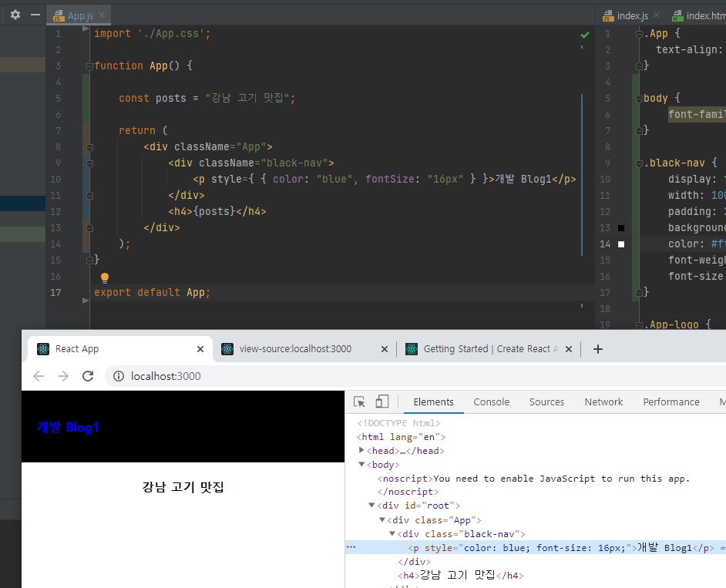This screenshot has width=726, height=588.
Task: Click line number 17 in App.js gutter
Action: [55, 293]
